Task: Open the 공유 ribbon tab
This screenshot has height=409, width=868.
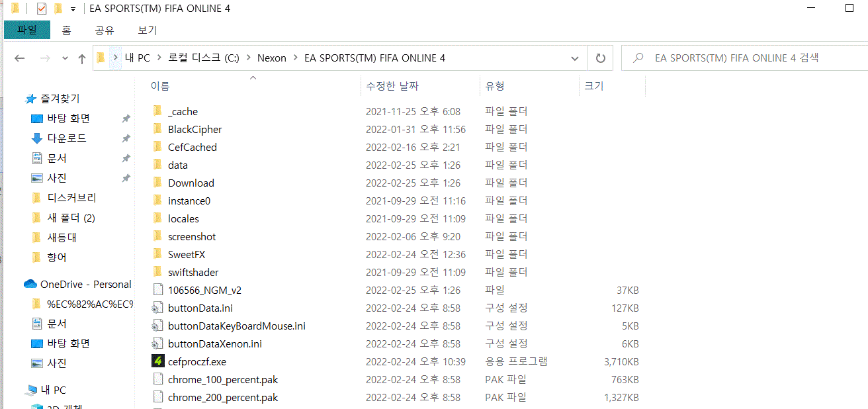Action: pyautogui.click(x=105, y=30)
